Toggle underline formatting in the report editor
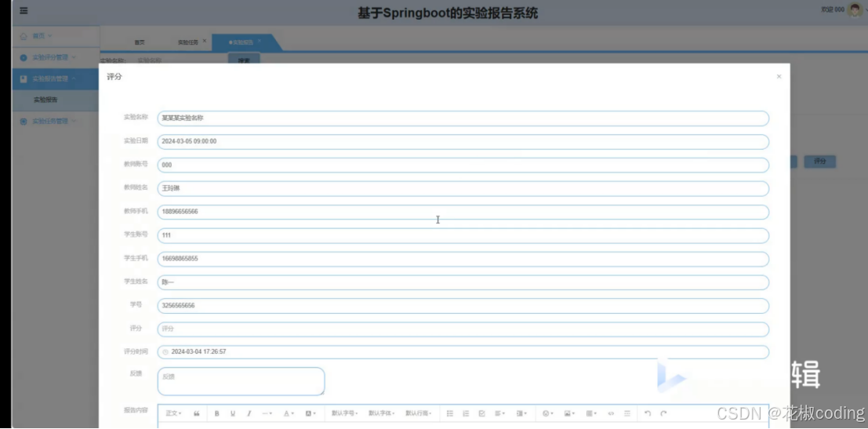Image resolution: width=868 pixels, height=429 pixels. [x=233, y=413]
